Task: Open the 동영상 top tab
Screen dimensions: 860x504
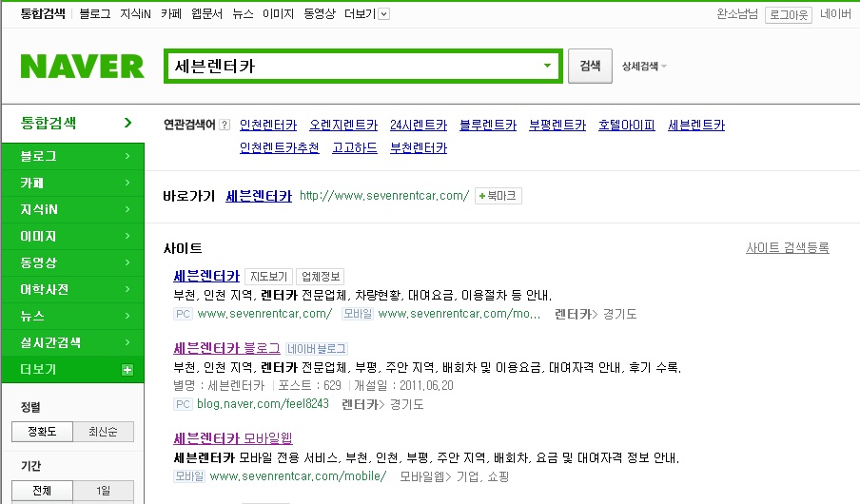Action: 320,13
